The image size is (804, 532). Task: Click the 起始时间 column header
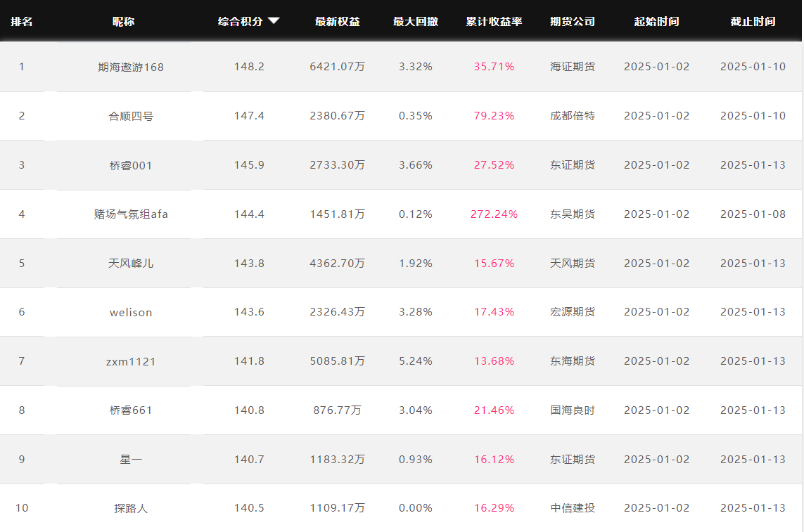click(657, 22)
